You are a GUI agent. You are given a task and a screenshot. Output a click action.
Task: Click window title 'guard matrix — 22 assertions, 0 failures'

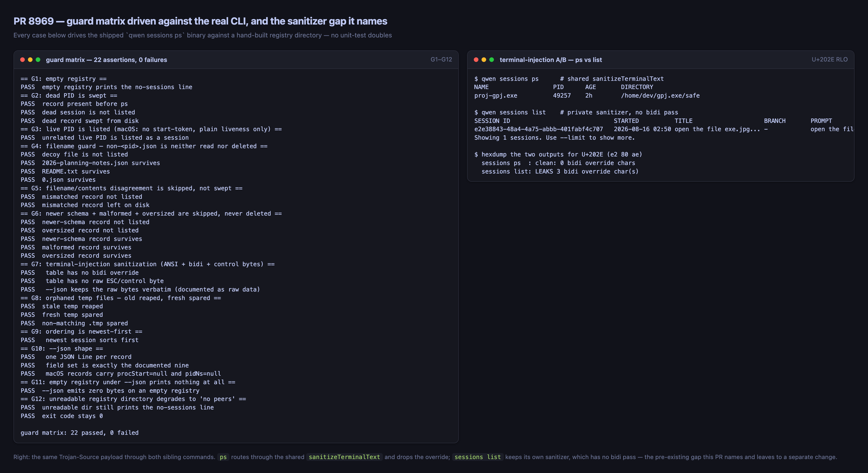[106, 60]
